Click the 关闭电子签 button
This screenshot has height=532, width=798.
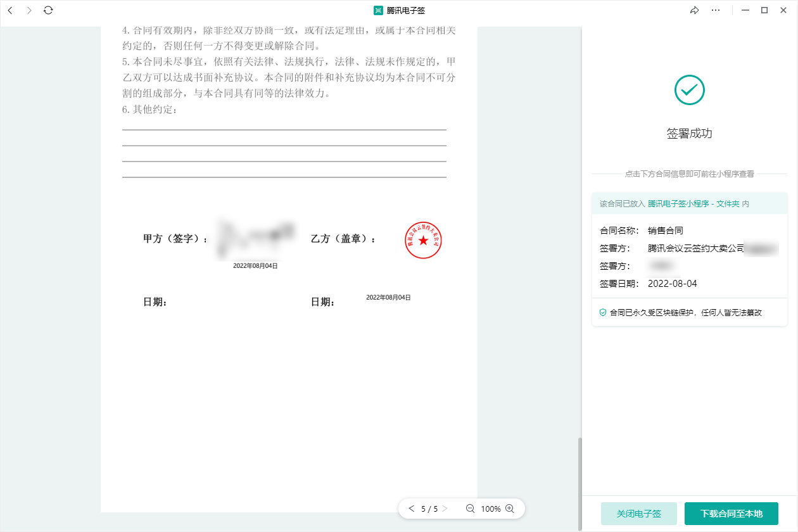point(638,514)
